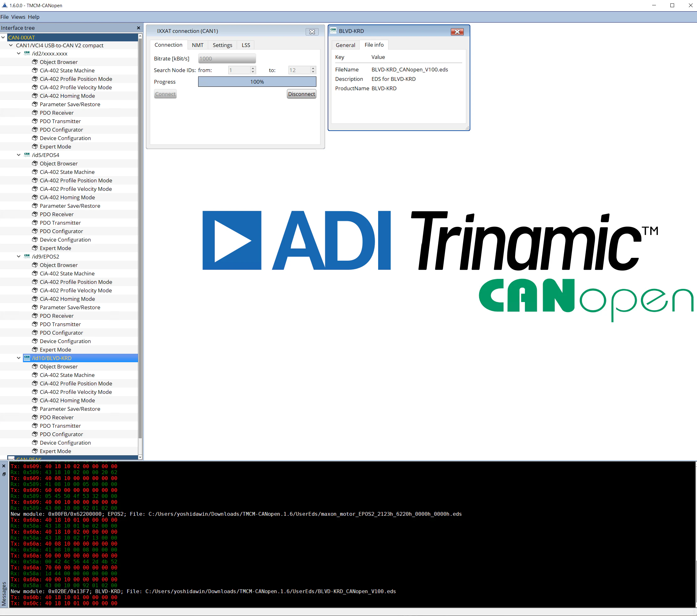The width and height of the screenshot is (697, 616).
Task: Click the Disconnect button
Action: coord(301,94)
